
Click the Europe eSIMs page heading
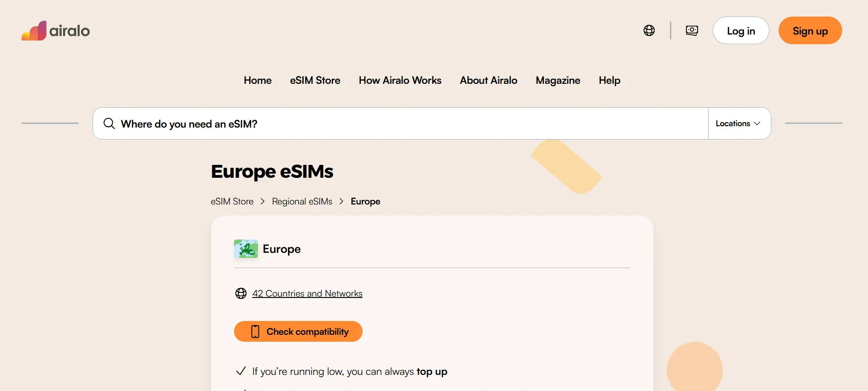click(272, 171)
